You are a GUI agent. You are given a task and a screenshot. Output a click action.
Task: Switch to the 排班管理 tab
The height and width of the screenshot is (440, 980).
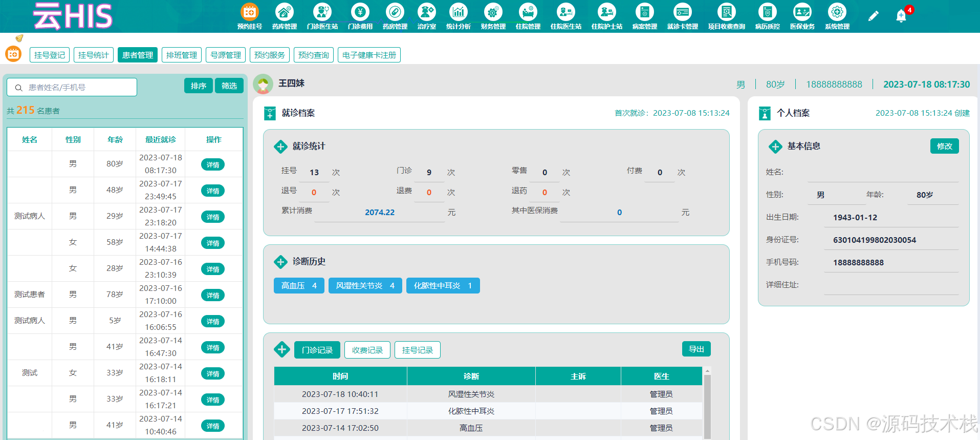tap(182, 55)
